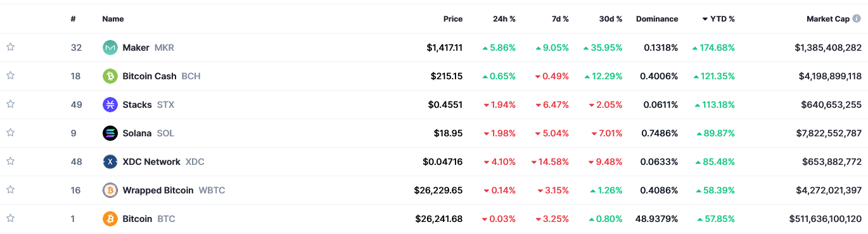Screen dimensions: 868x234
Task: Open the Market Cap info icon
Action: click(x=857, y=19)
